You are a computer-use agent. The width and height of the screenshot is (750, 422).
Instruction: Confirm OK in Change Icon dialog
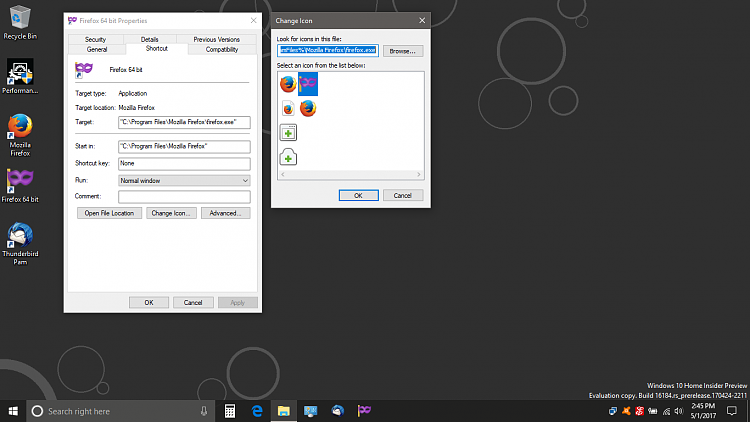(358, 195)
